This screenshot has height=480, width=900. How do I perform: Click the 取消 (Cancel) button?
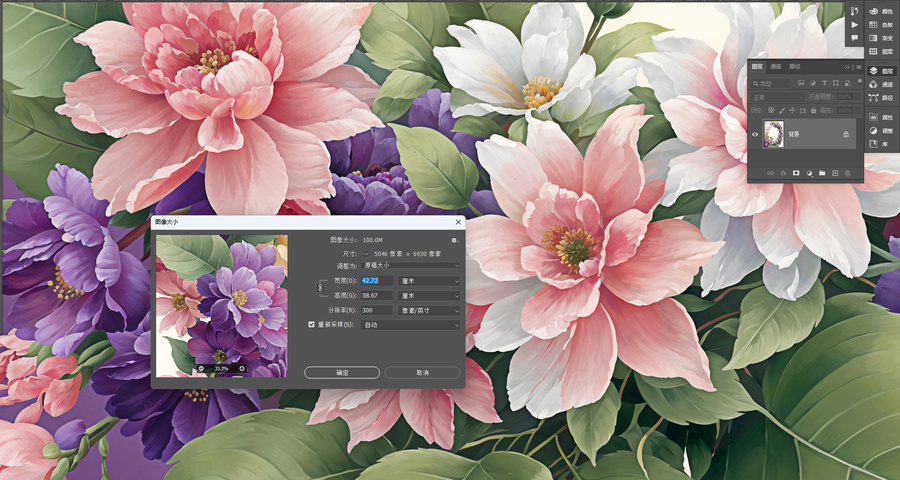point(422,373)
